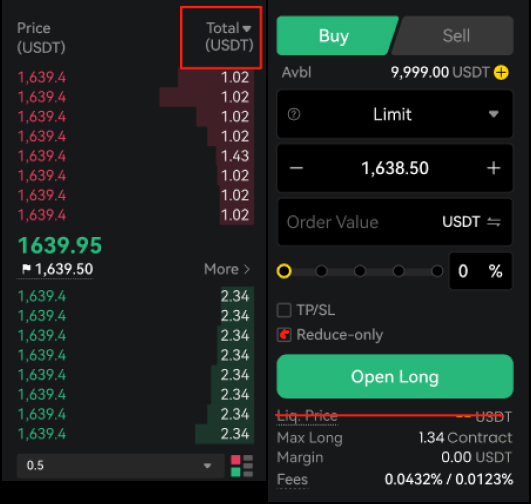This screenshot has height=504, width=531.
Task: Click the mark price flag icon
Action: click(x=26, y=269)
